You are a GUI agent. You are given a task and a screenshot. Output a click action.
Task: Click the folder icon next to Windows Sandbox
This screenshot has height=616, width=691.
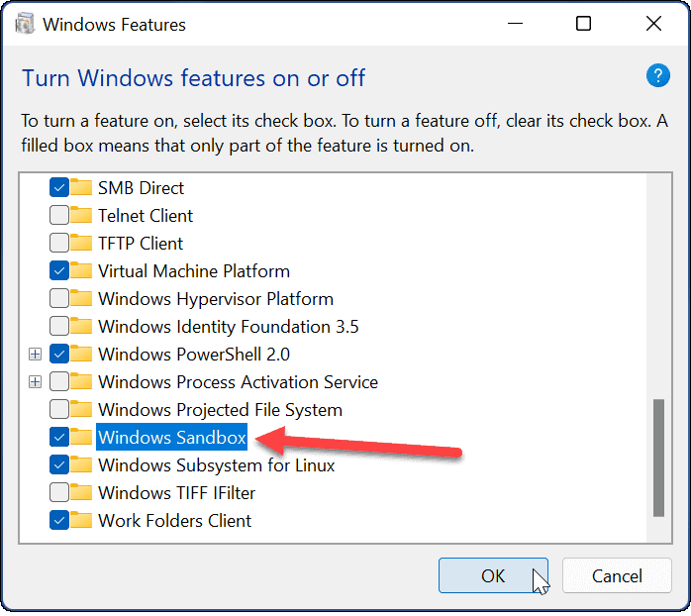click(81, 437)
